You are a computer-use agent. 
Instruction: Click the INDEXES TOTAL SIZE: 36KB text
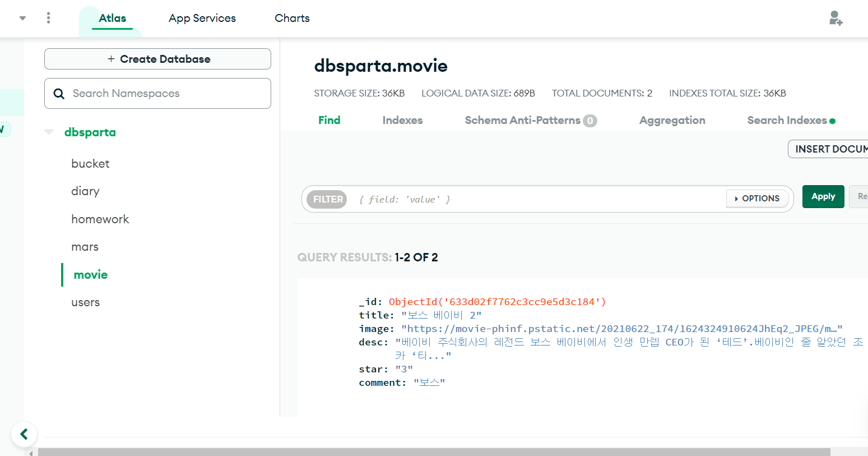[x=727, y=93]
